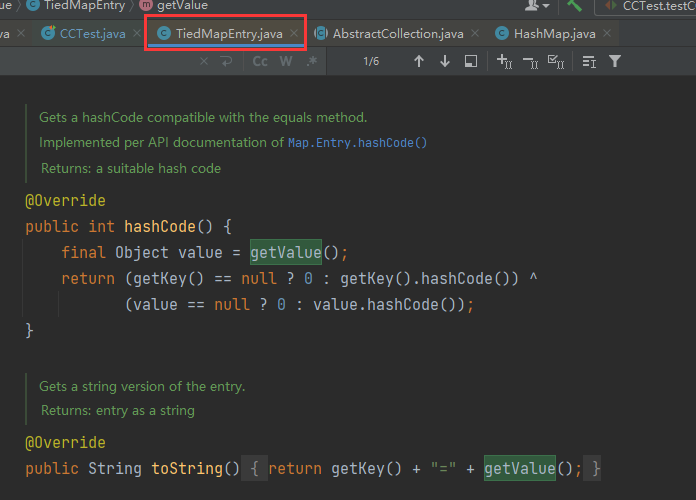Viewport: 696px width, 500px height.
Task: Toggle Match Case (Cc) search option
Action: coord(260,61)
